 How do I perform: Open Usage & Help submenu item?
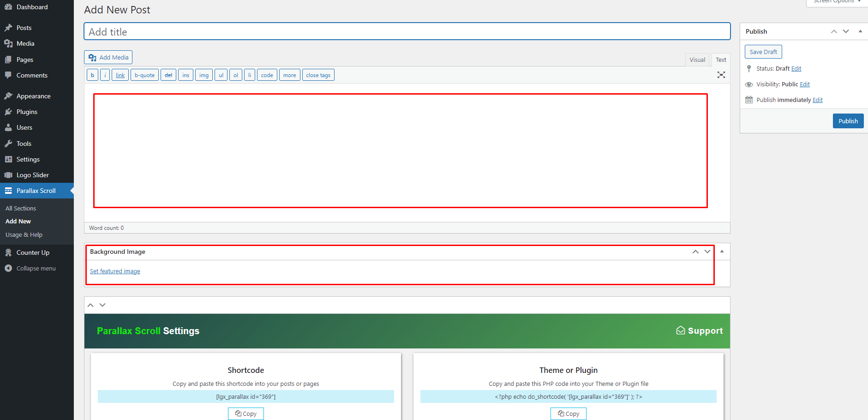pyautogui.click(x=24, y=235)
